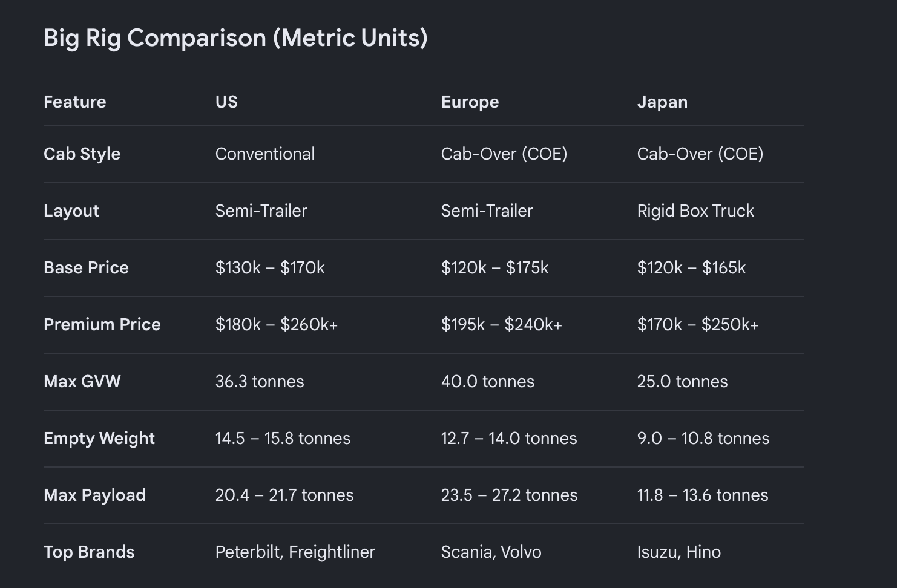
Task: Select the 'Empty Weight' row label
Action: 99,438
